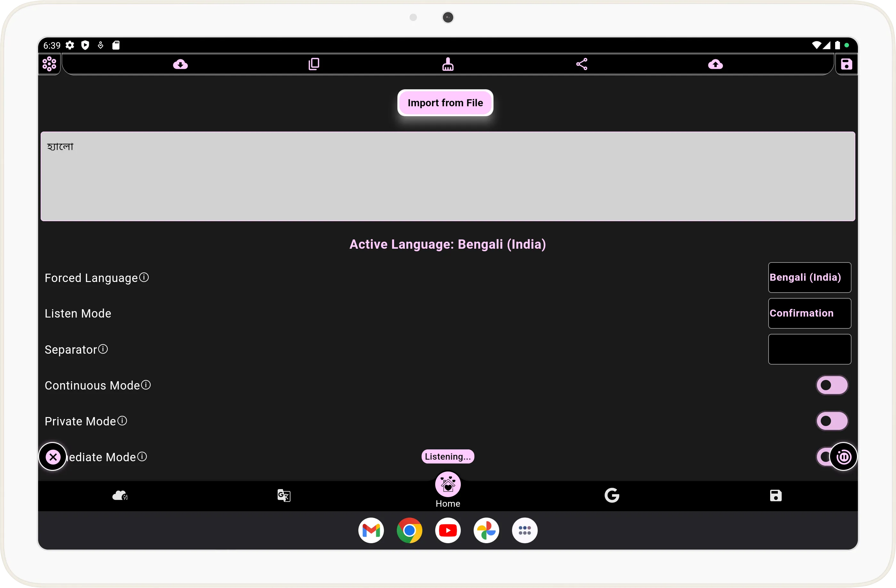Toggle Continuous Mode switch on

(831, 385)
